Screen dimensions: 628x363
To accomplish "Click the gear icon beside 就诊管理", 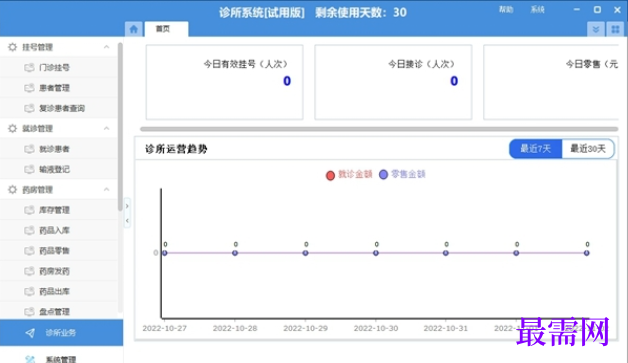I will (x=12, y=129).
